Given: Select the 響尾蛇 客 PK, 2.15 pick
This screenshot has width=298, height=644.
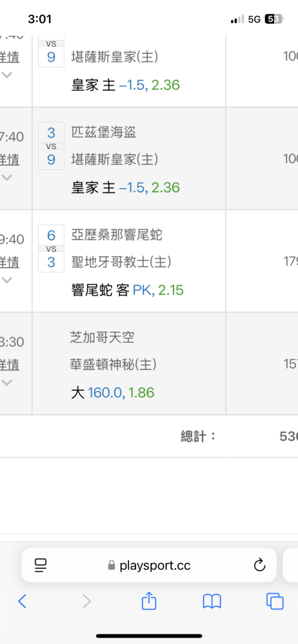Looking at the screenshot, I should 128,290.
